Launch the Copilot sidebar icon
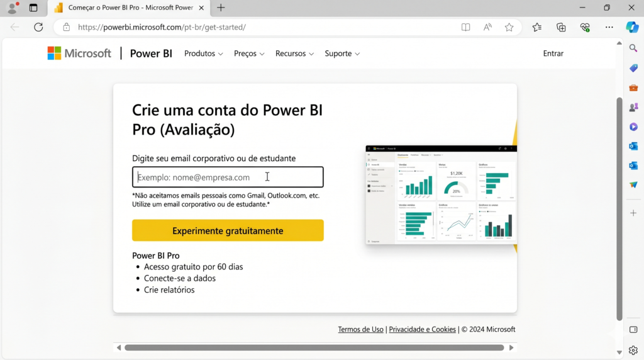This screenshot has height=360, width=644. point(633,27)
